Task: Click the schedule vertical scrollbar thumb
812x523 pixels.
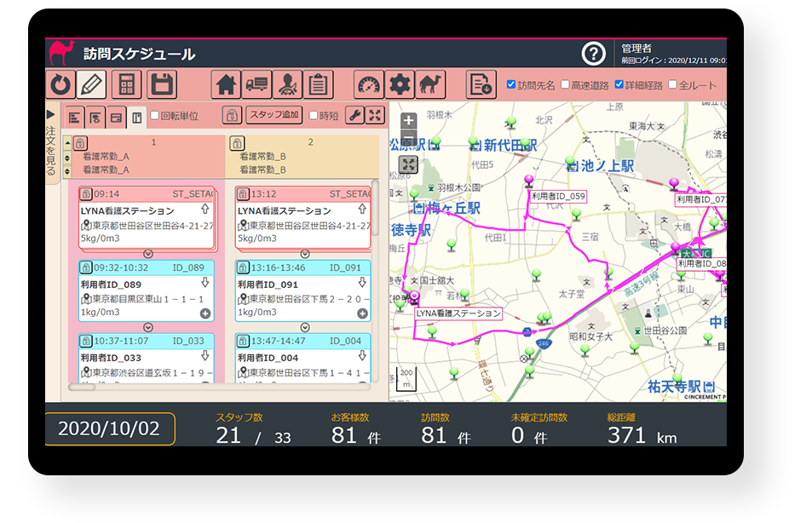Action: 376,207
